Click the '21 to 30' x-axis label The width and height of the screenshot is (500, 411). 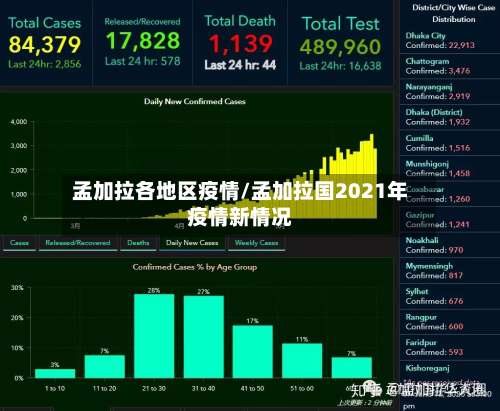coord(154,388)
